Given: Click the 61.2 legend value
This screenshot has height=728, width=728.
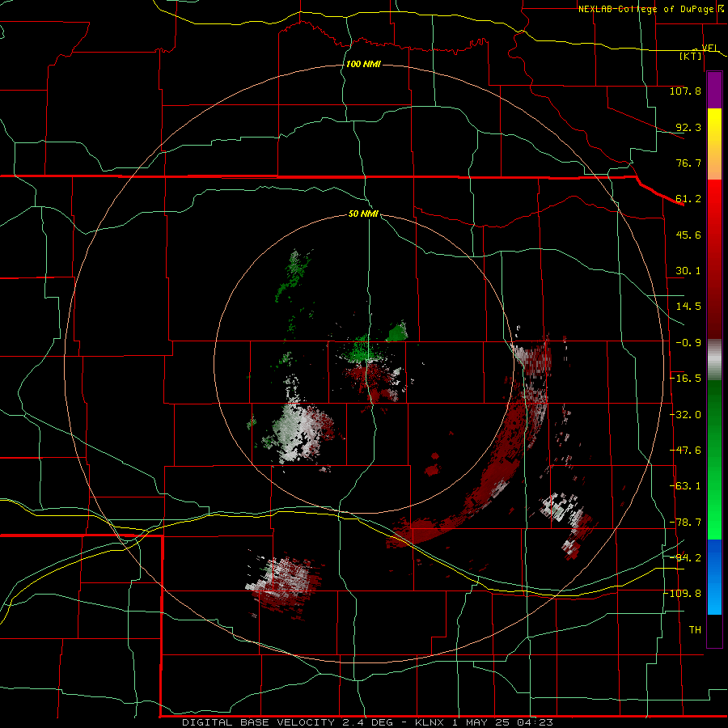Looking at the screenshot, I should [688, 199].
